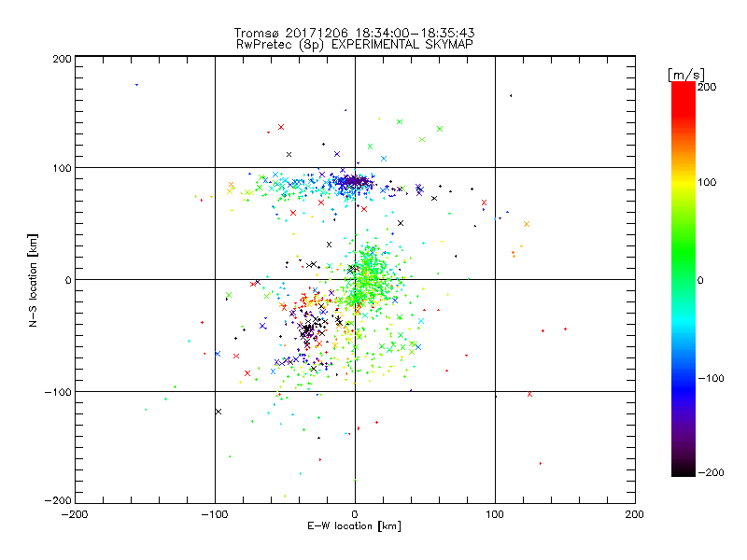The image size is (747, 560).
Task: Click the dense purple meteor cluster near north 85 km
Action: coord(353,181)
